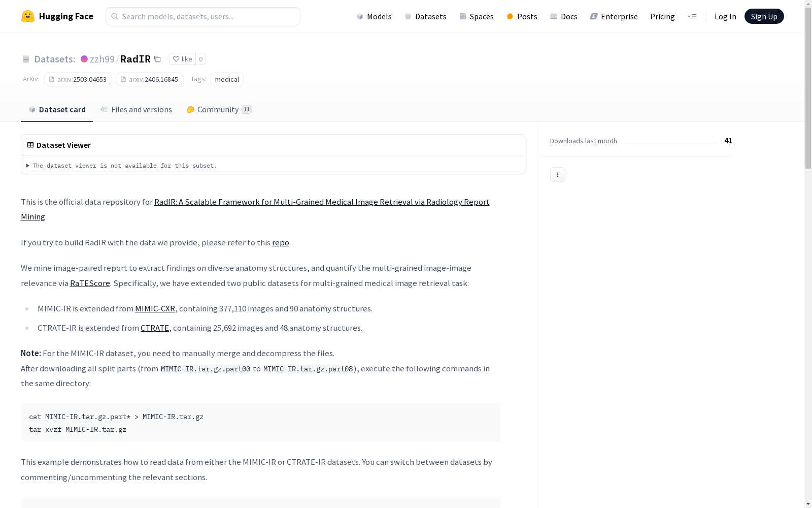Select the medical tag
Viewport: 812px width, 508px height.
227,79
